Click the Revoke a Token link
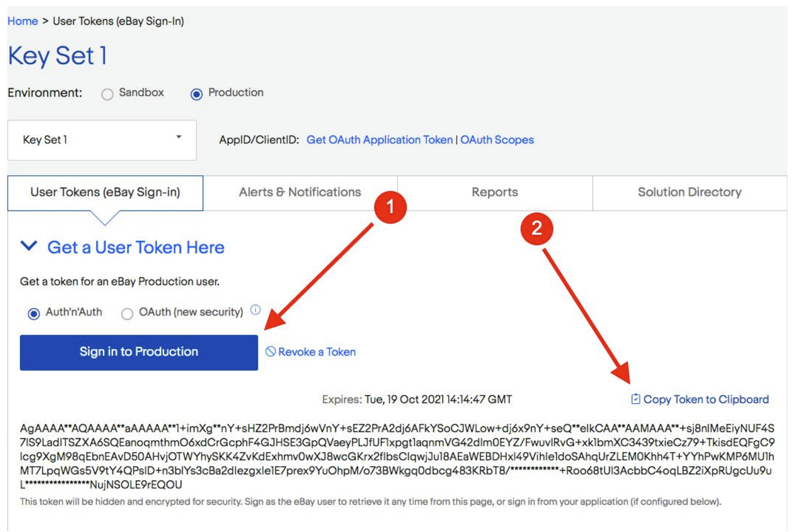The height and width of the screenshot is (532, 792). pos(317,352)
